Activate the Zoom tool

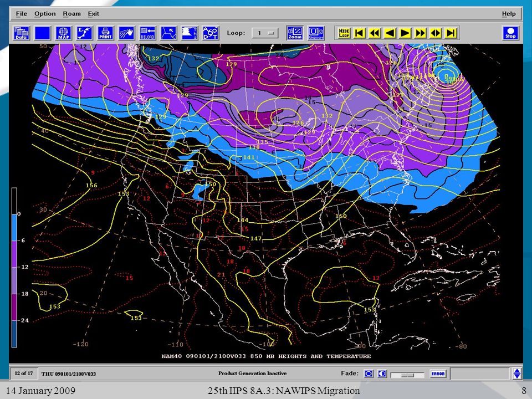pyautogui.click(x=295, y=33)
